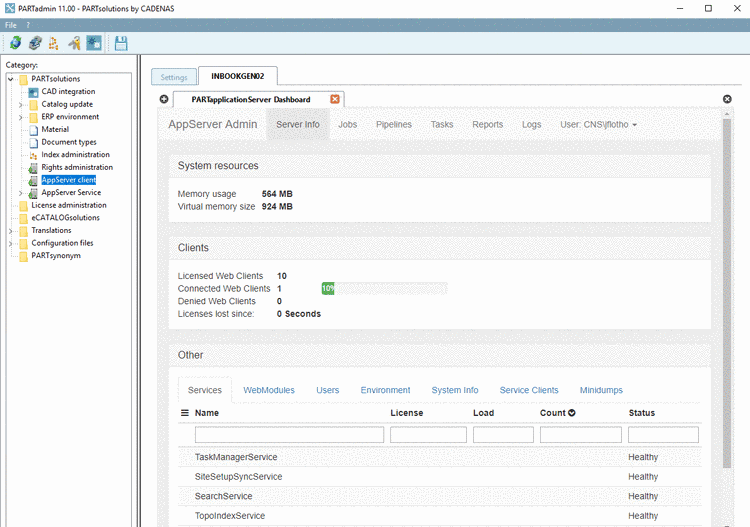750x527 pixels.
Task: Select the INBOOKGEN02 tab
Action: (x=238, y=76)
